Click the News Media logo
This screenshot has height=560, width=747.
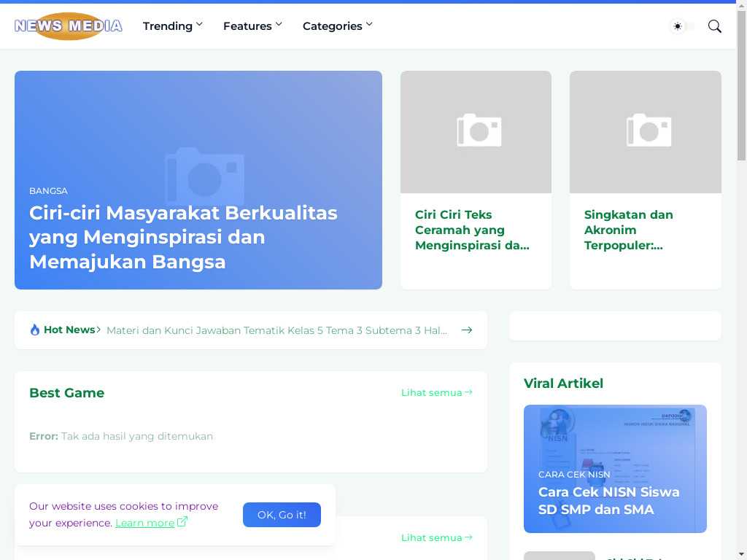click(x=68, y=26)
